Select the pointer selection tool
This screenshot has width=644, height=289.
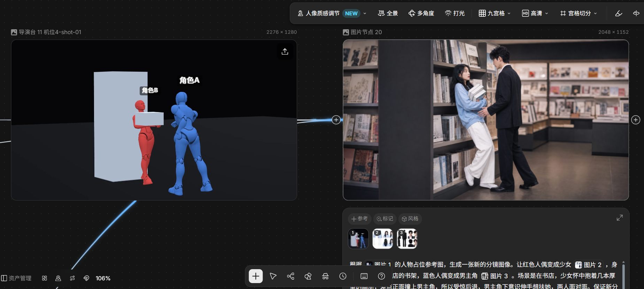tap(273, 276)
